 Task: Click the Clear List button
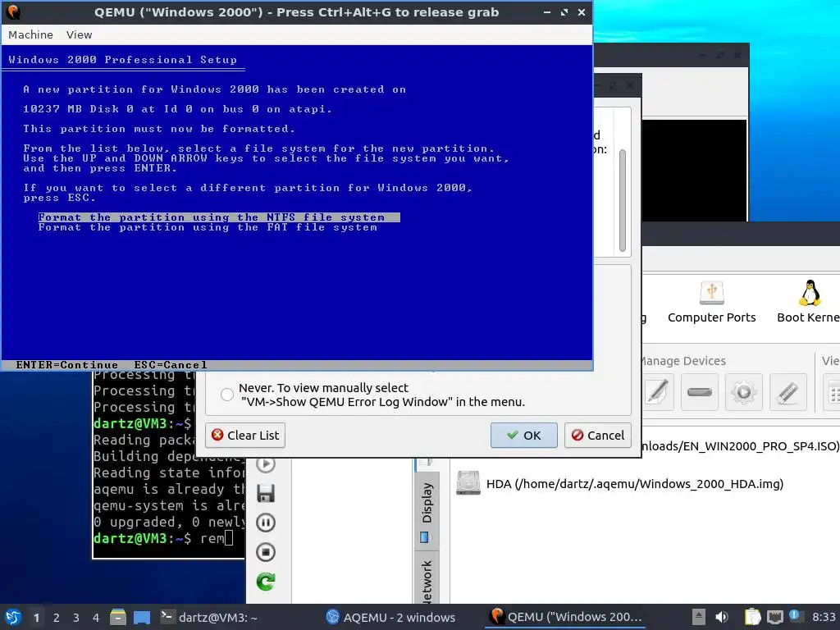click(x=245, y=435)
